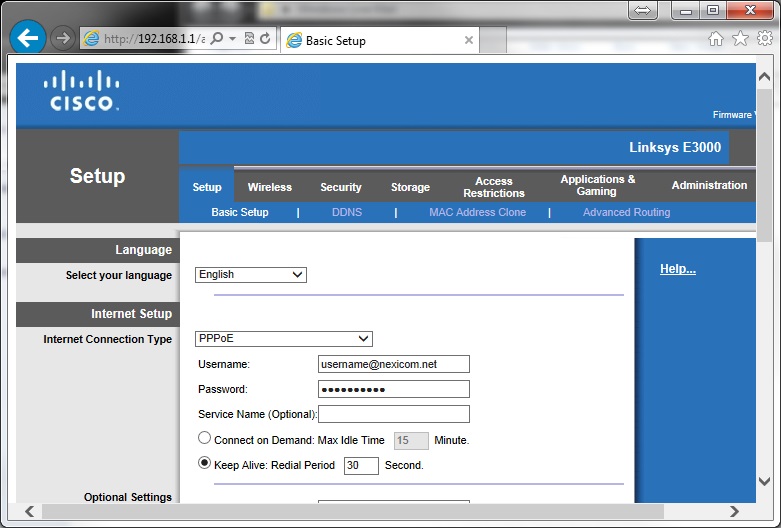Click horizontal scrollbar left arrow
This screenshot has width=781, height=528.
(30, 512)
